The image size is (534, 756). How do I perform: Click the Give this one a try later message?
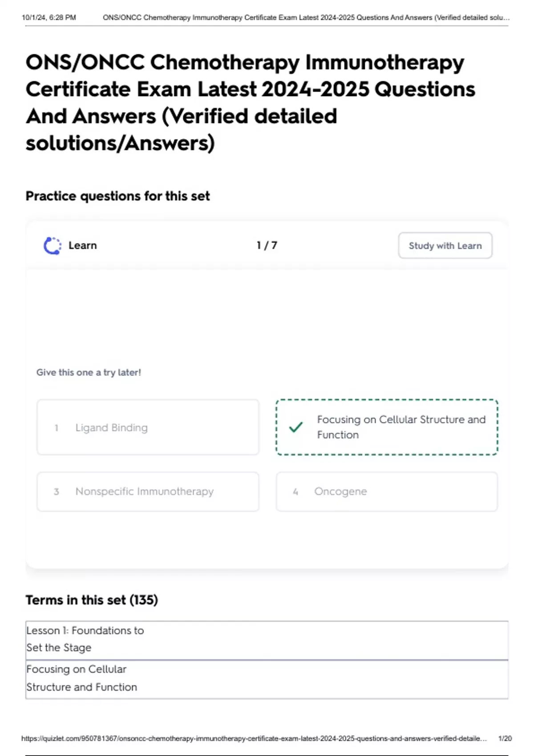(89, 373)
